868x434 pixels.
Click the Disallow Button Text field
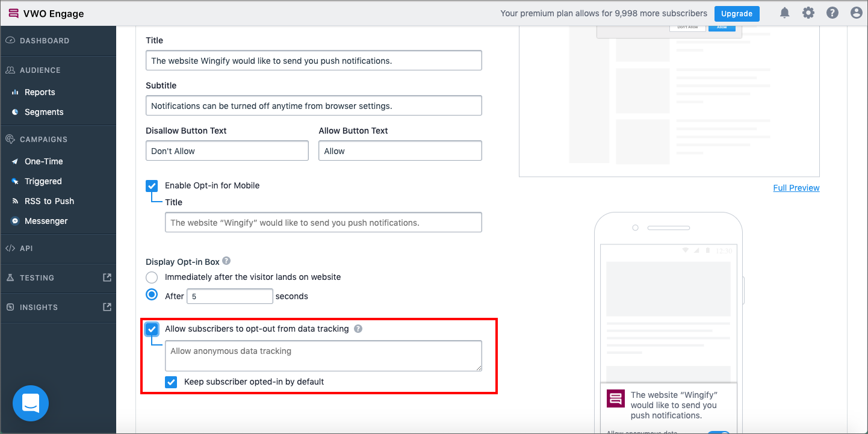[x=227, y=150]
